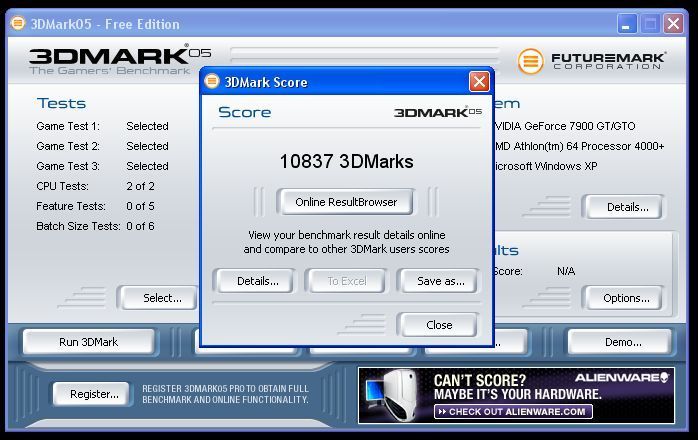Launch the Demo... button
Screen dimensions: 698x440
pyautogui.click(x=622, y=342)
